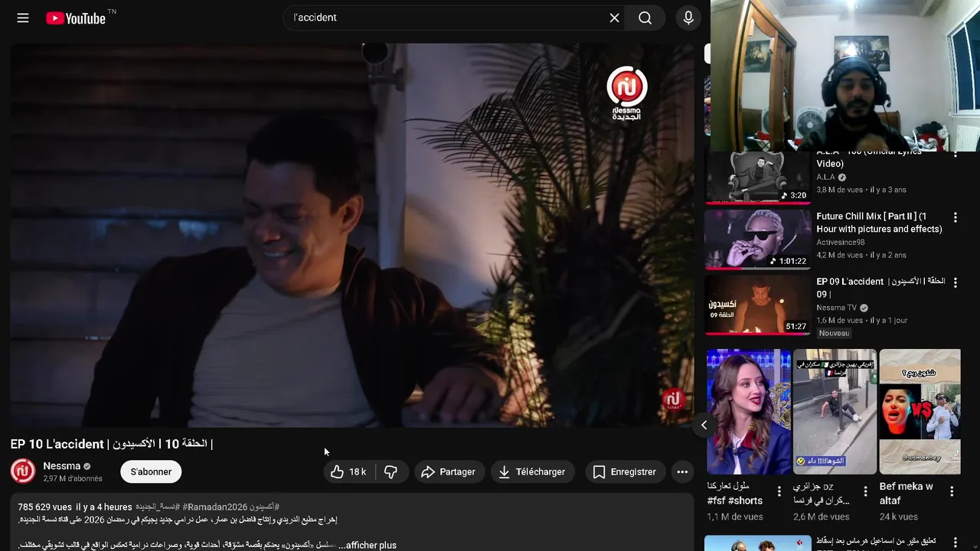Viewport: 980px width, 551px height.
Task: Open the Bef meka w altaf short thumbnail
Action: point(920,412)
